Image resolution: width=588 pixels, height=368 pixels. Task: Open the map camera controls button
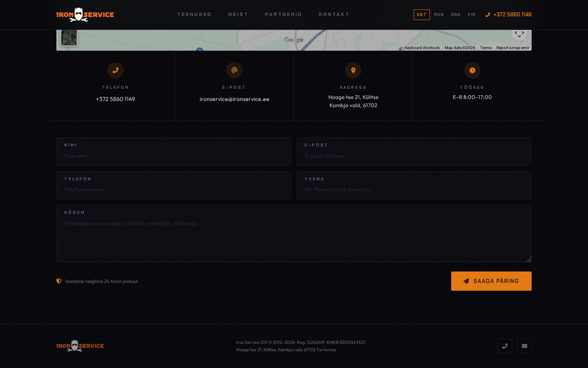click(519, 34)
